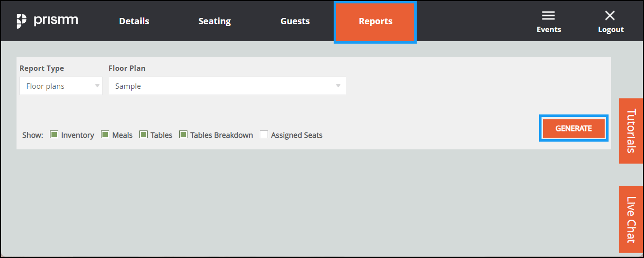The image size is (644, 258).
Task: Uncheck the Inventory checkbox
Action: 54,134
